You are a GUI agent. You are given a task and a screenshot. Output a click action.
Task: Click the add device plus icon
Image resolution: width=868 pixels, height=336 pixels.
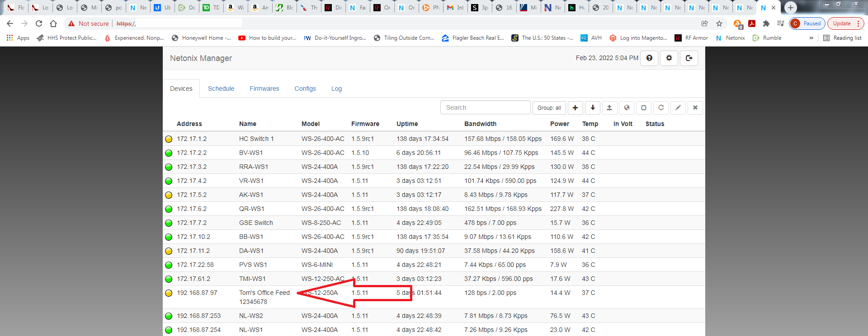(575, 107)
